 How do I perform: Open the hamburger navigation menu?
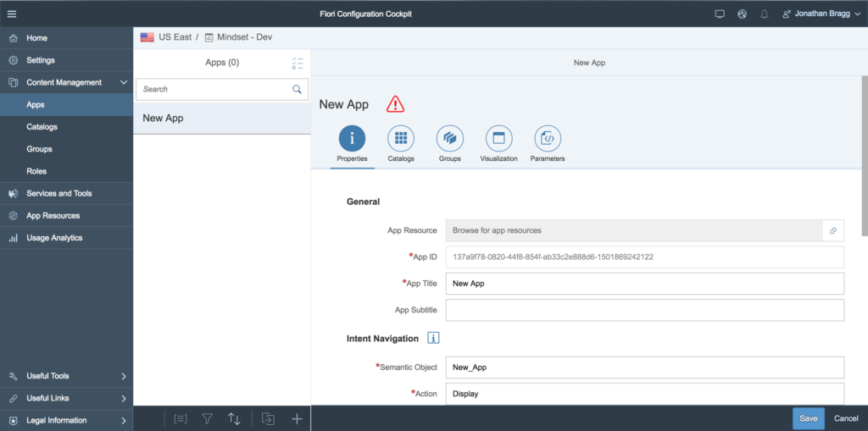[x=12, y=14]
